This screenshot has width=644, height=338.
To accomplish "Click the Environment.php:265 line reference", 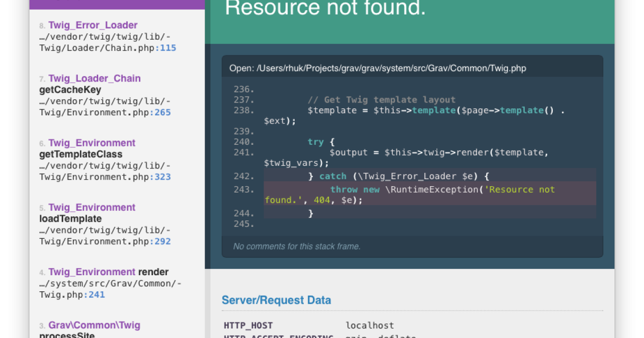I will (x=162, y=112).
